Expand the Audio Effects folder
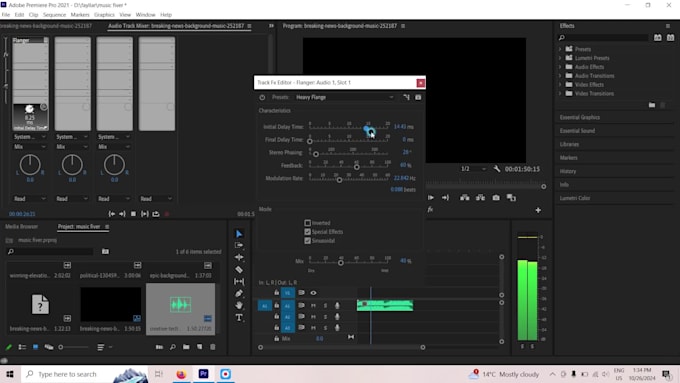Viewport: 680px width, 383px height. [x=560, y=67]
